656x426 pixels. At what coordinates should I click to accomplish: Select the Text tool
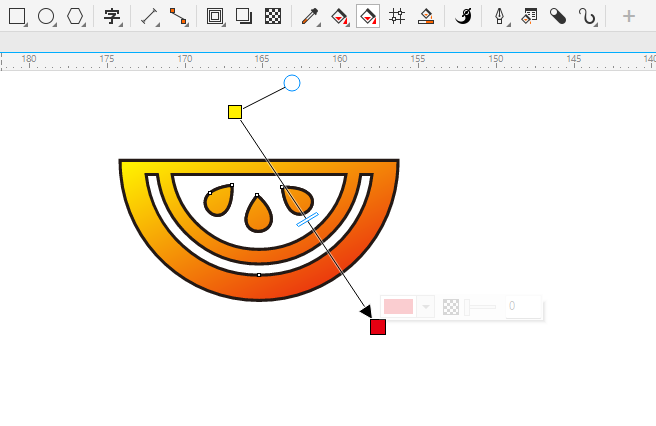pyautogui.click(x=112, y=16)
